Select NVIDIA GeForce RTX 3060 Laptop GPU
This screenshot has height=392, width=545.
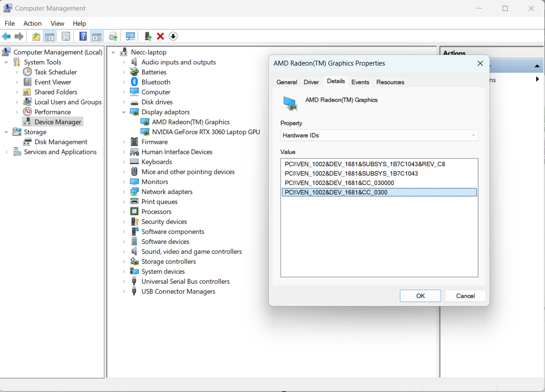(206, 132)
